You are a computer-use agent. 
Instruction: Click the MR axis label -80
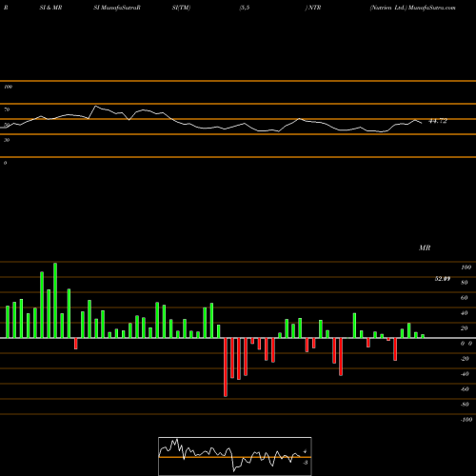point(465,405)
